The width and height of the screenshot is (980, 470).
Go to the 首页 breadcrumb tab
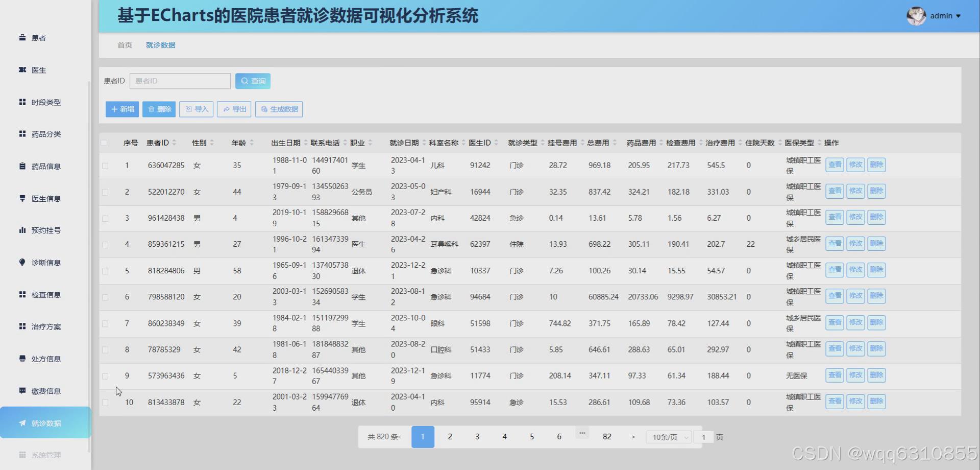tap(125, 45)
